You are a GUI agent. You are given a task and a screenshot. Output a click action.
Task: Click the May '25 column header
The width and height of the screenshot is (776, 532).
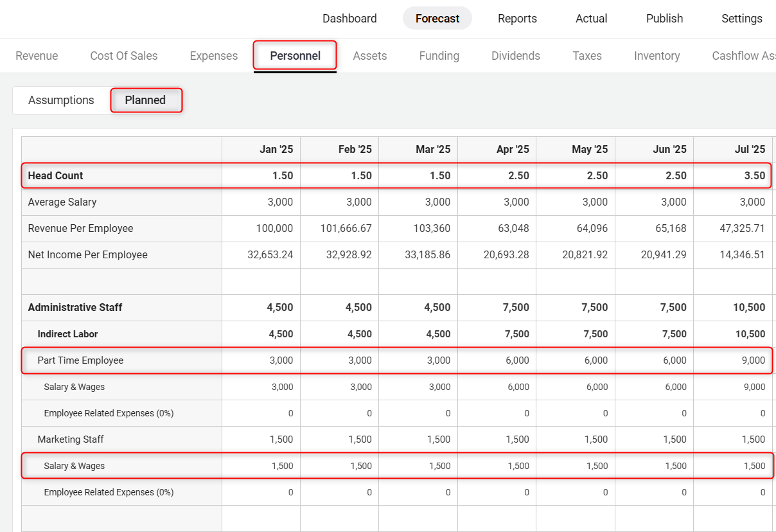click(x=590, y=149)
